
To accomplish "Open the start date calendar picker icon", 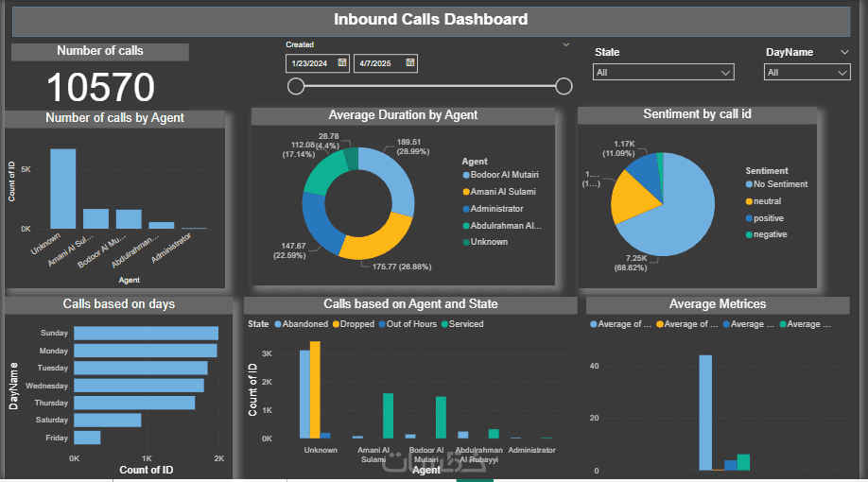I will (342, 62).
